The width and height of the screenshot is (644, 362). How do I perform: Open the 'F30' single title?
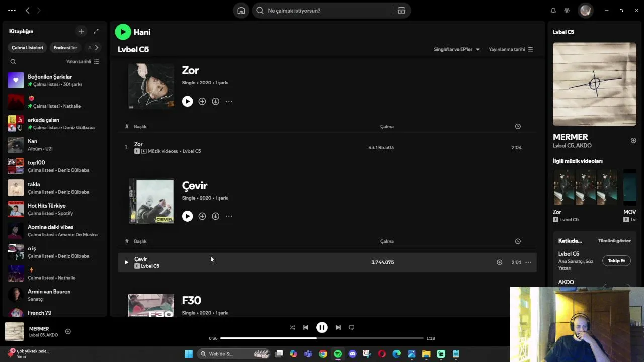pos(191,300)
